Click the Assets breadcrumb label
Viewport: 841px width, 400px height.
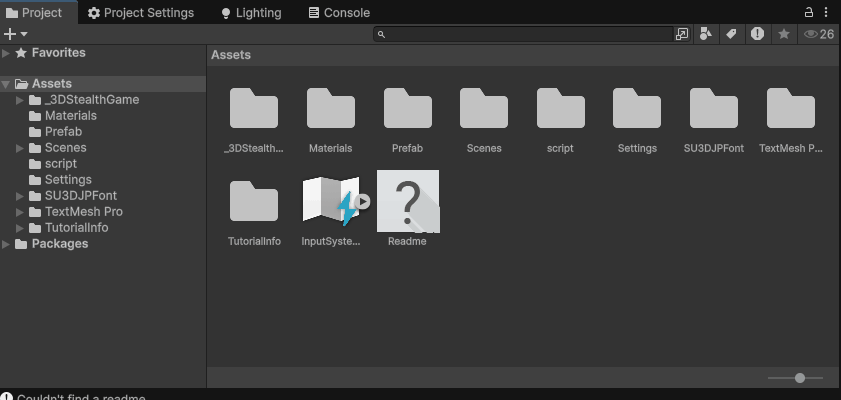(231, 55)
